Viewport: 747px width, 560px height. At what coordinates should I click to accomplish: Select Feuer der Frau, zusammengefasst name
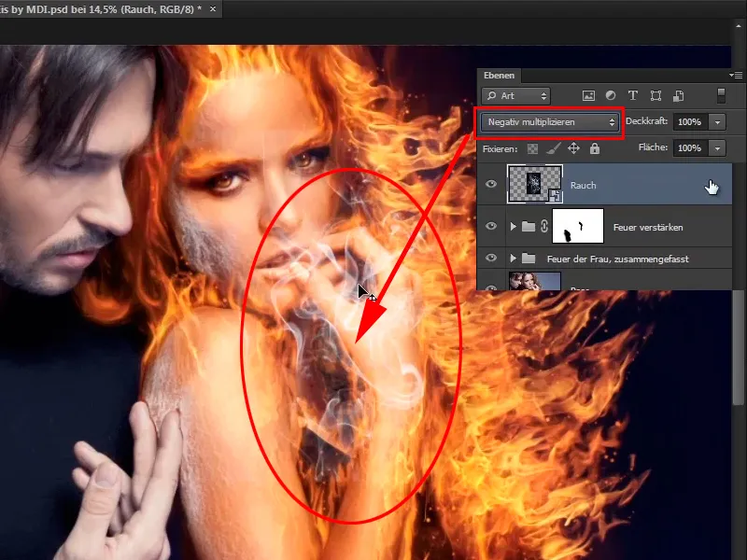(x=617, y=259)
